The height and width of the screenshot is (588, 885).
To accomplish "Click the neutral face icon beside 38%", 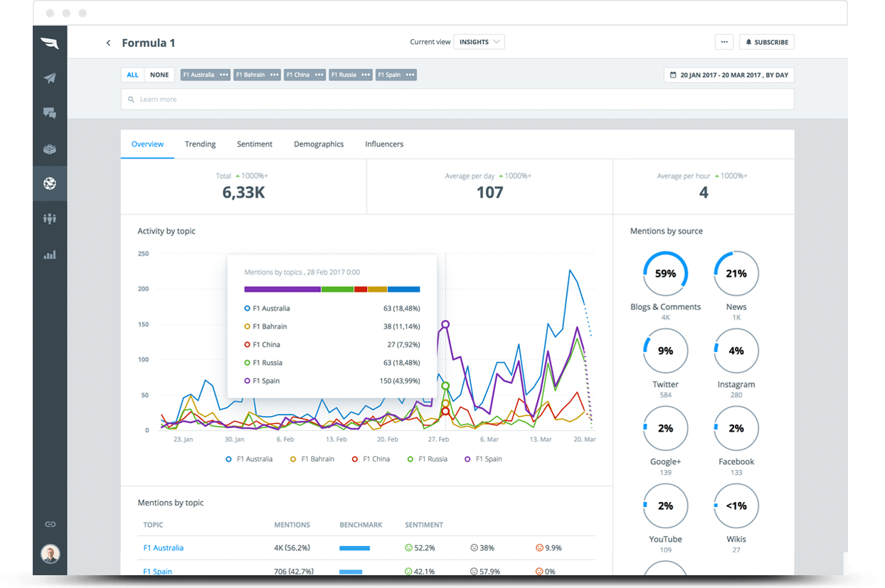I will click(x=475, y=548).
